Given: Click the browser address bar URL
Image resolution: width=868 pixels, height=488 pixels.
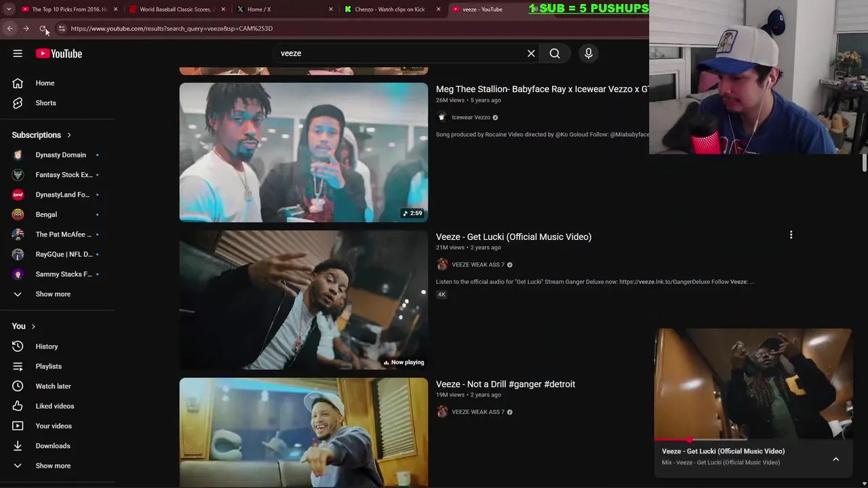Looking at the screenshot, I should pos(172,28).
